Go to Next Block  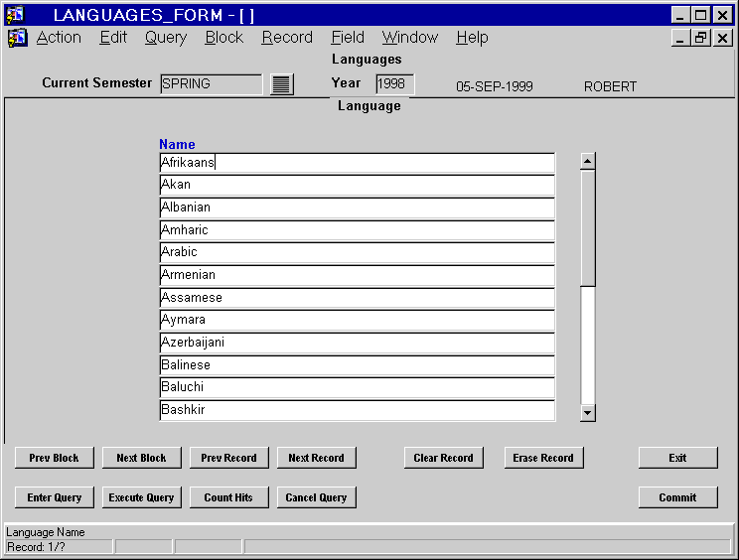[141, 458]
